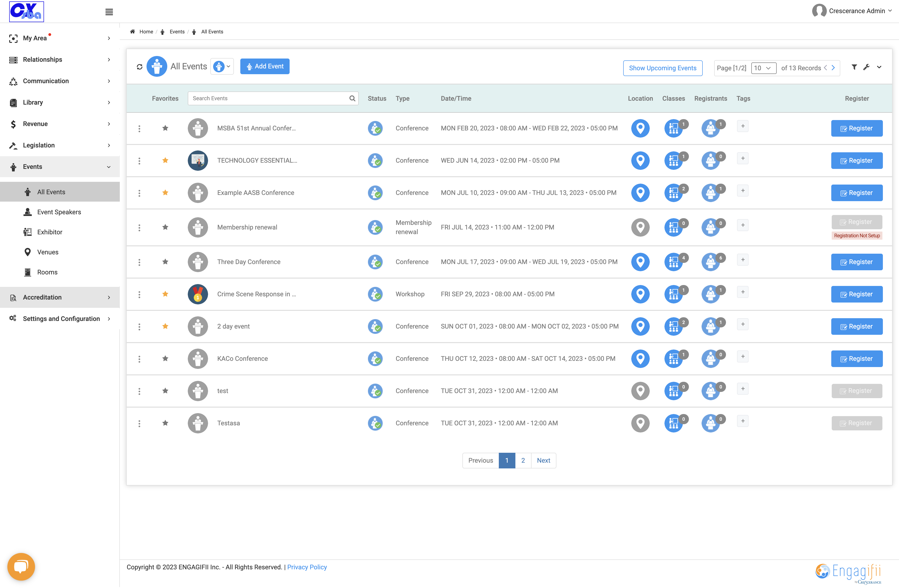Open the Crescerance Admin user menu
The width and height of the screenshot is (899, 588).
point(852,11)
